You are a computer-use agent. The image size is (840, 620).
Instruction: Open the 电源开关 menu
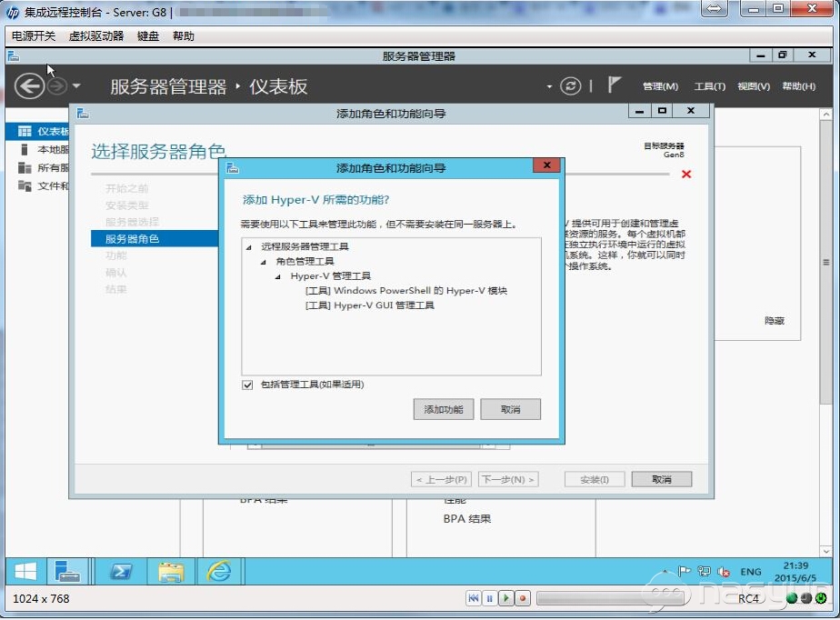34,35
